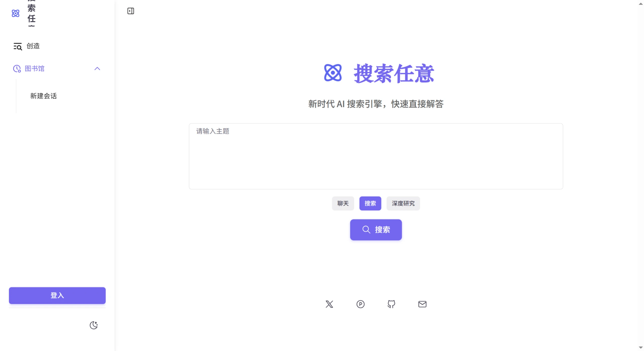
Task: Click the Product Hunt icon
Action: click(360, 304)
